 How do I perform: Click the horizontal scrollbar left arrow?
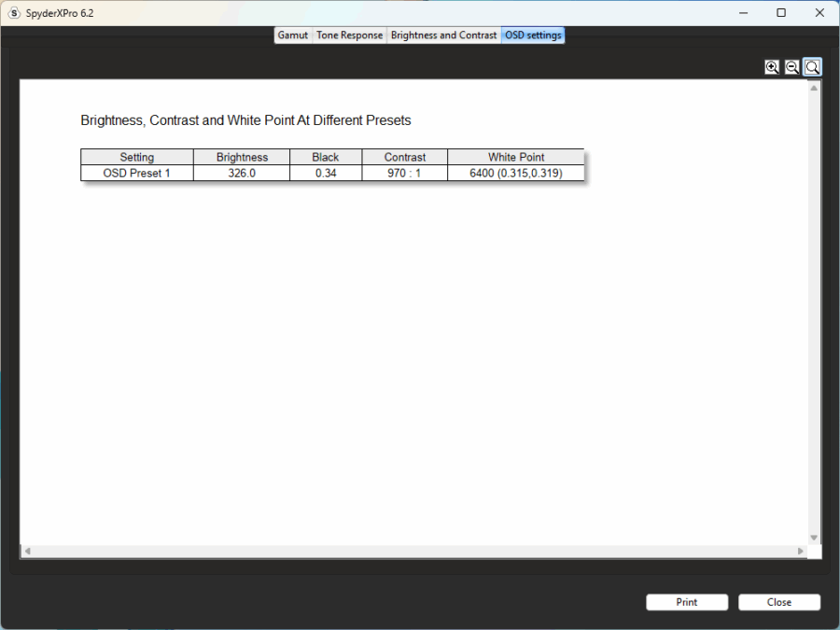(x=27, y=552)
